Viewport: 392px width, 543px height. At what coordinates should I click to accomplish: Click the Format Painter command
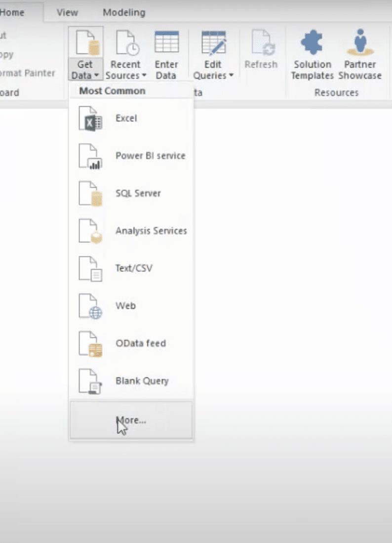[28, 73]
